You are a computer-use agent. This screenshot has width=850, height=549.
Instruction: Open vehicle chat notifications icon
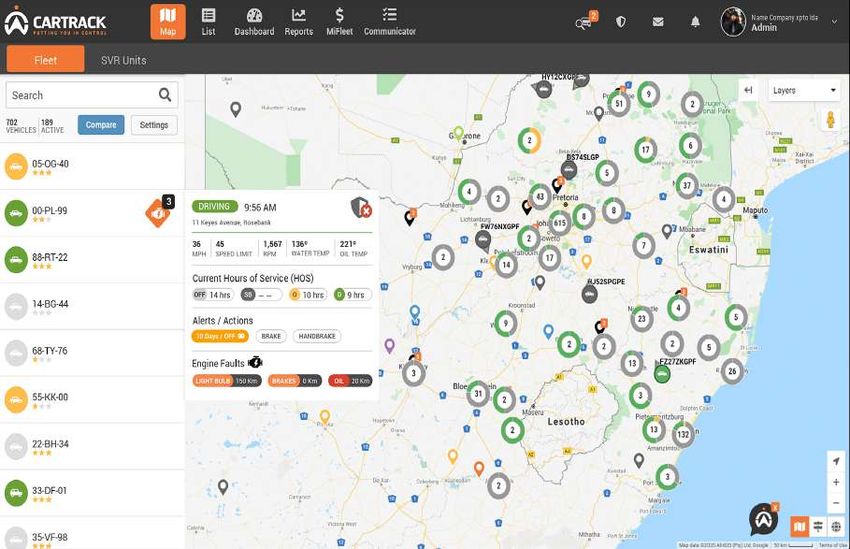(x=585, y=22)
